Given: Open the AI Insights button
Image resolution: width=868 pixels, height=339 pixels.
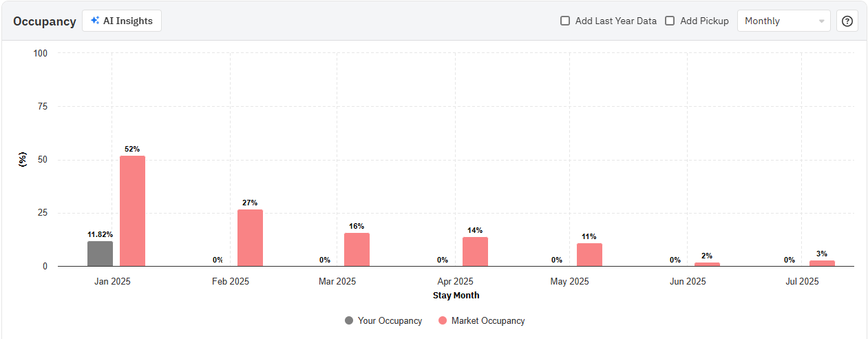Looking at the screenshot, I should tap(122, 21).
